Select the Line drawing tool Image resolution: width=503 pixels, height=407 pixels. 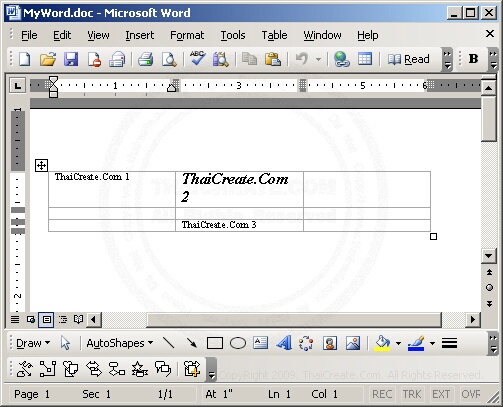pyautogui.click(x=169, y=343)
